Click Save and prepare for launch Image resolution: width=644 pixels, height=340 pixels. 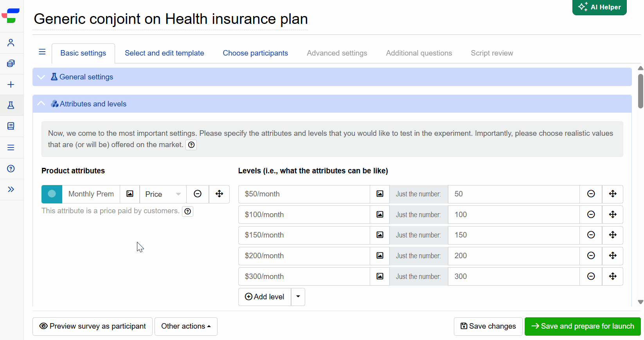click(x=583, y=326)
